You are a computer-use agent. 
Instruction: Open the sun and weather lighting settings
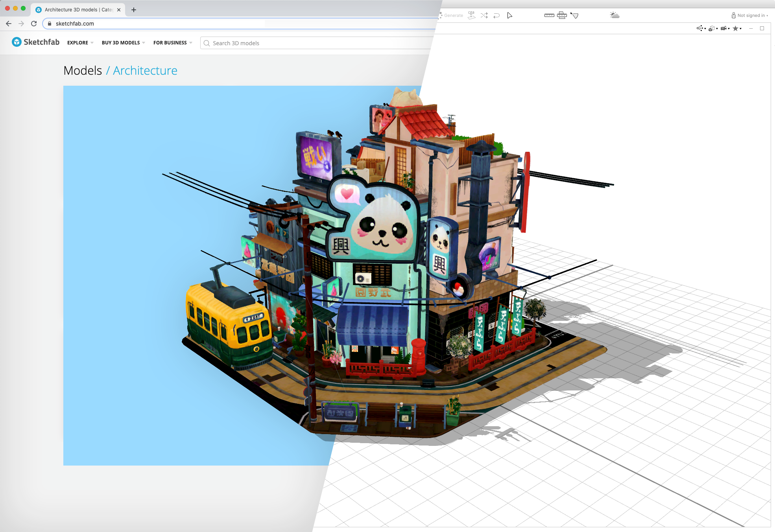(x=614, y=15)
